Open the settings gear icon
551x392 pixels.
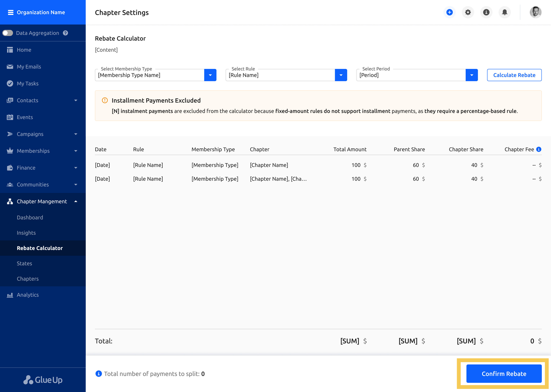[468, 12]
